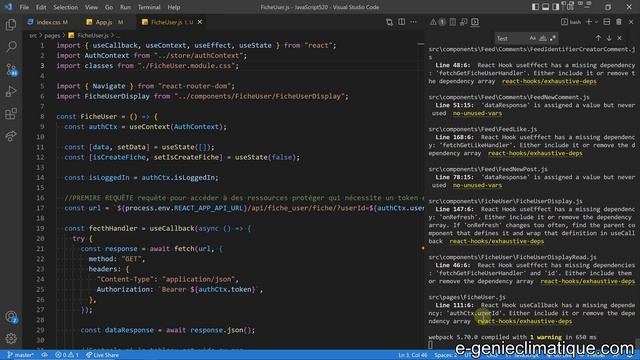This screenshot has width=640, height=360.
Task: Open the Source Control view
Action: click(11, 69)
